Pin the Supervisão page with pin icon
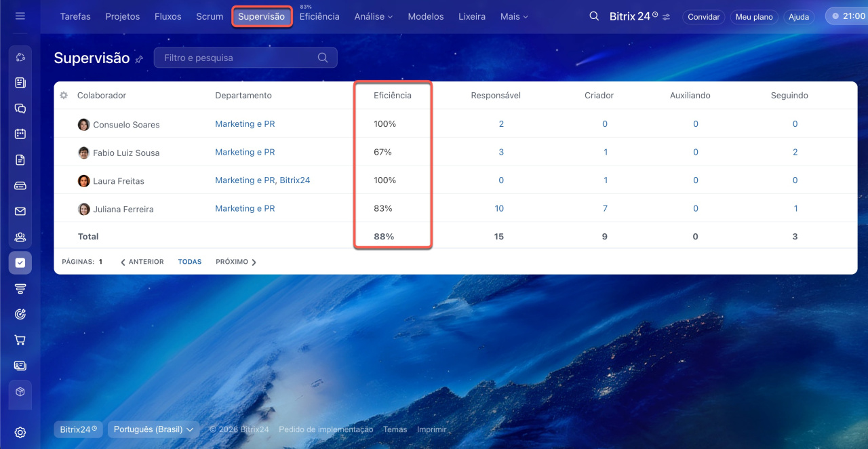868x449 pixels. point(139,60)
